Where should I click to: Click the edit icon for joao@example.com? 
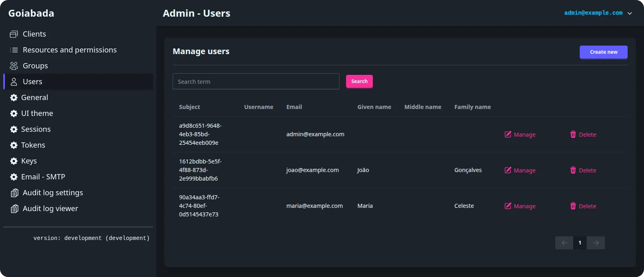[508, 170]
